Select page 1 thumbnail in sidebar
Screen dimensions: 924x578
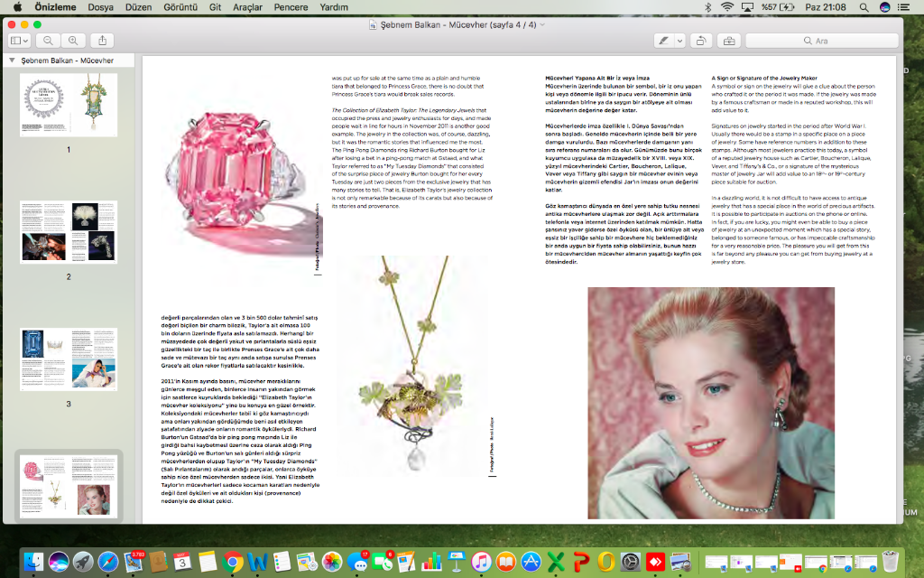pos(69,105)
